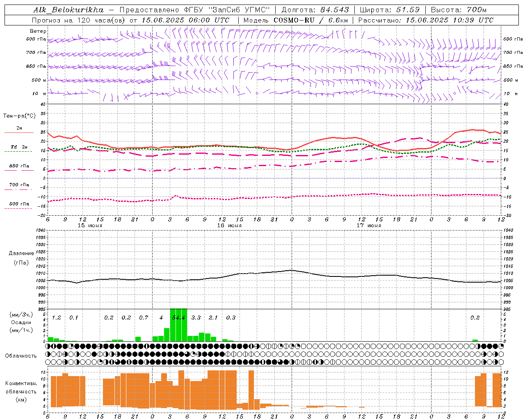Viewport: 525px width, 420px height.
Task: Click the 'Осадки' precipitation label
Action: (x=21, y=322)
